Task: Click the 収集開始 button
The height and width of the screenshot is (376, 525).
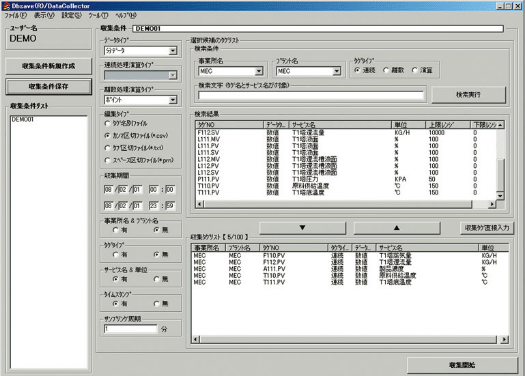Action: tap(462, 365)
